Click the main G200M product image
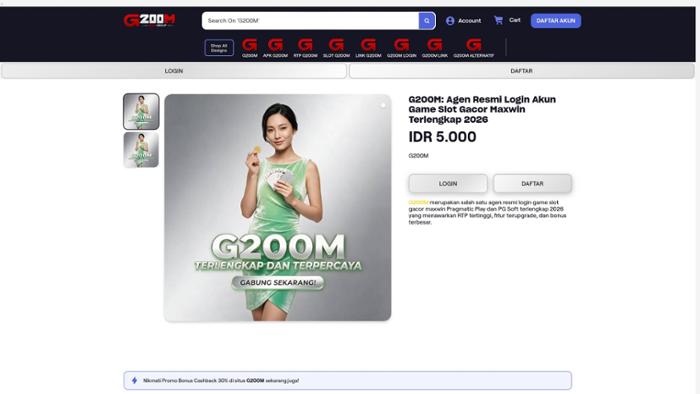 [278, 207]
